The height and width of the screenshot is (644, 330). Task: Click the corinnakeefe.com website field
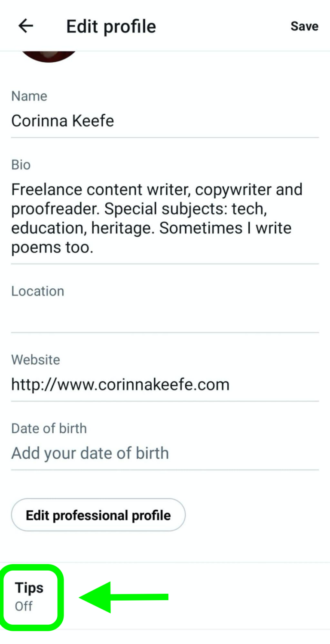[120, 384]
